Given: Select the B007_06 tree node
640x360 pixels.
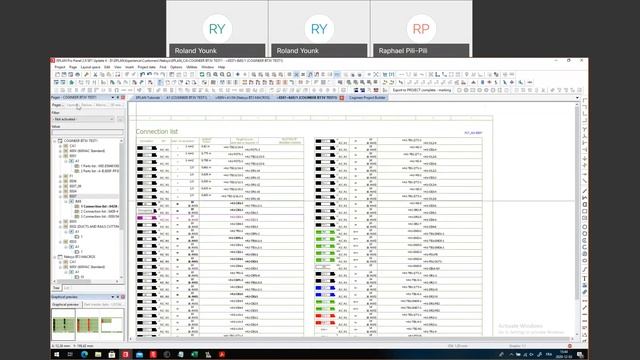Looking at the screenshot, I should [76, 186].
